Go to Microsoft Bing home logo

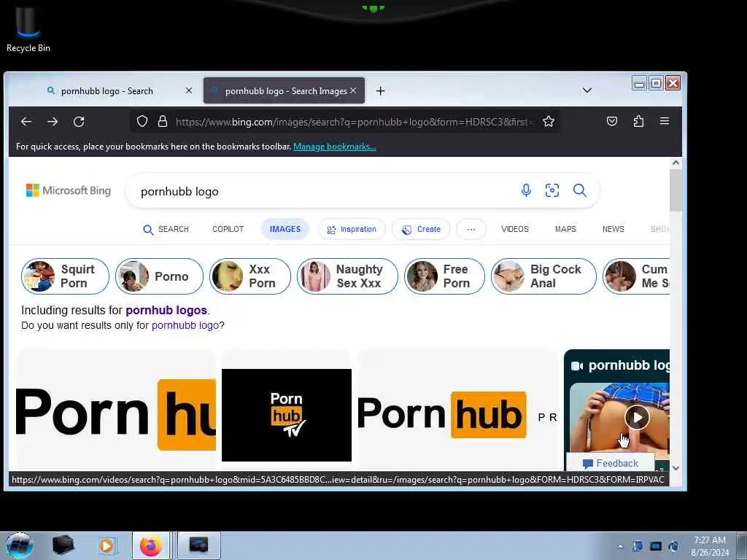click(x=68, y=190)
